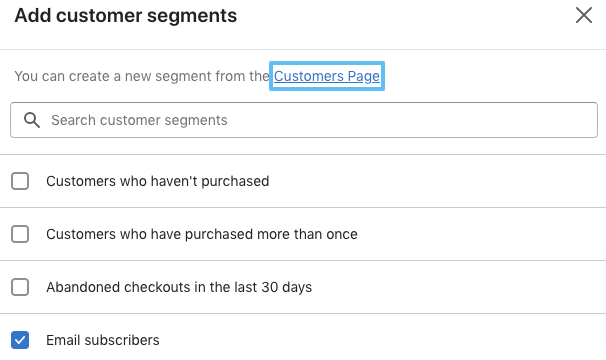Image resolution: width=606 pixels, height=360 pixels.
Task: Check Abandoned checkouts in the last 30 days
Action: (x=20, y=287)
